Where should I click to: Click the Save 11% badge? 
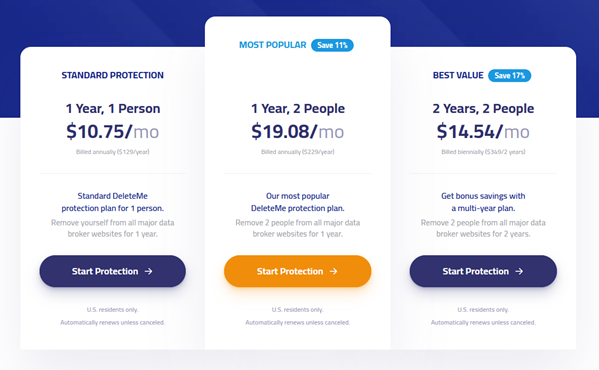332,45
